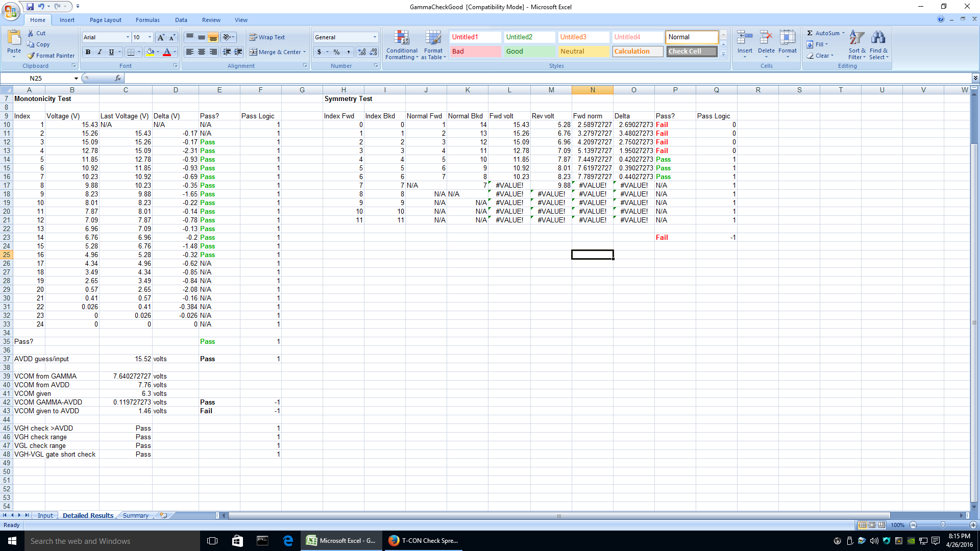The image size is (980, 551).
Task: Apply the Check Cell style
Action: tap(692, 52)
